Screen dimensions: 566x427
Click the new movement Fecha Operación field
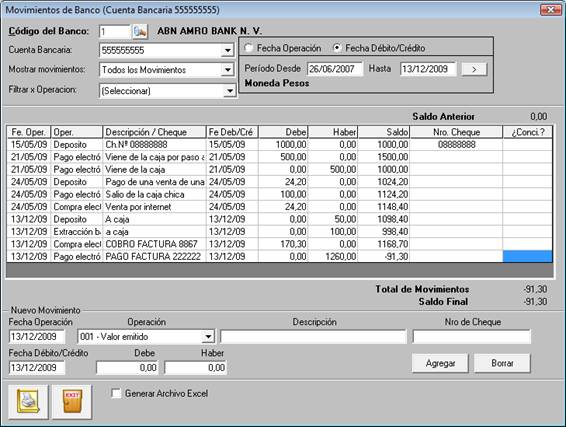(x=37, y=337)
